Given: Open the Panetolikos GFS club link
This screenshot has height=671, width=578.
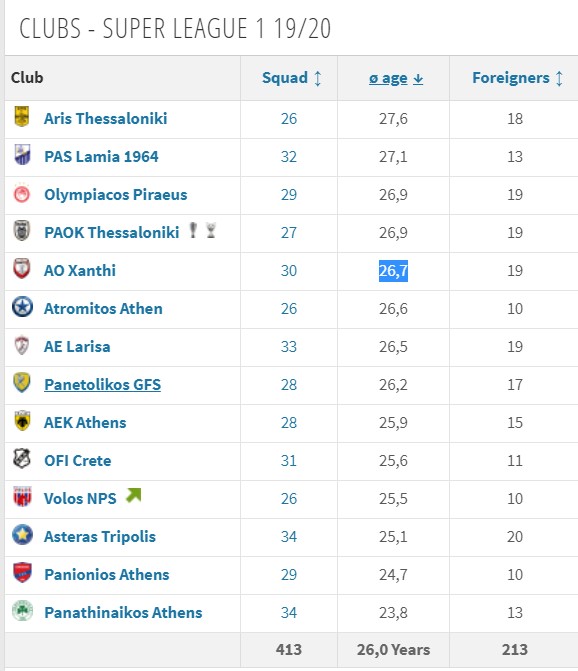Looking at the screenshot, I should [x=103, y=384].
